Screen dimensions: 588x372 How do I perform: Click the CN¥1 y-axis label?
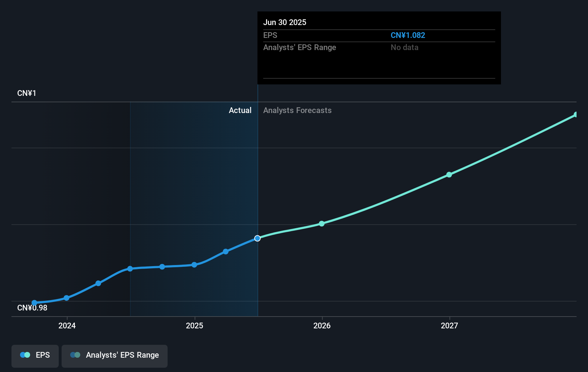click(x=26, y=93)
